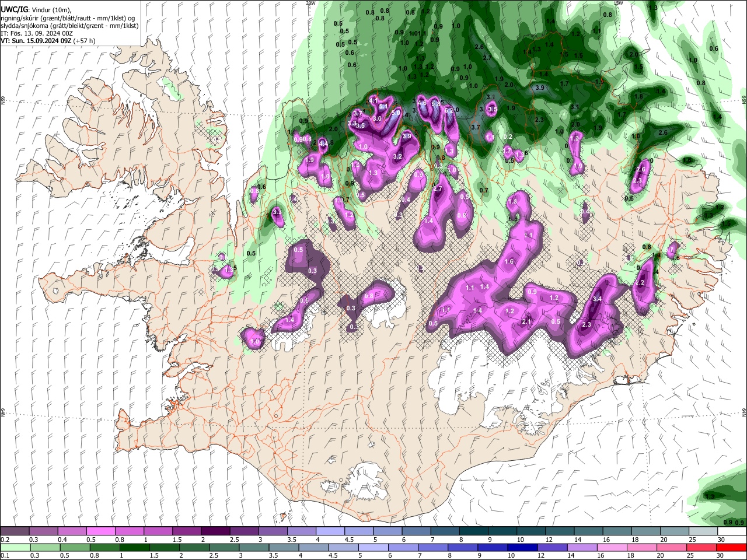Click the 4.4 precipitation value on the map
This screenshot has width=747, height=560.
coord(323,143)
